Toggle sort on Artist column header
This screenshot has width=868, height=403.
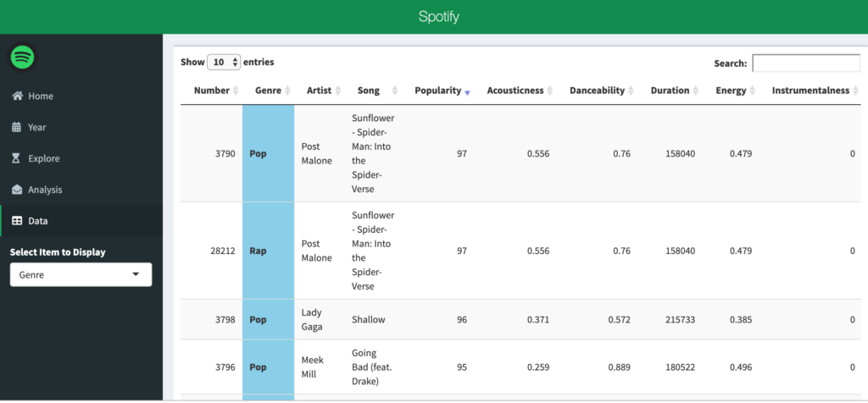point(319,91)
